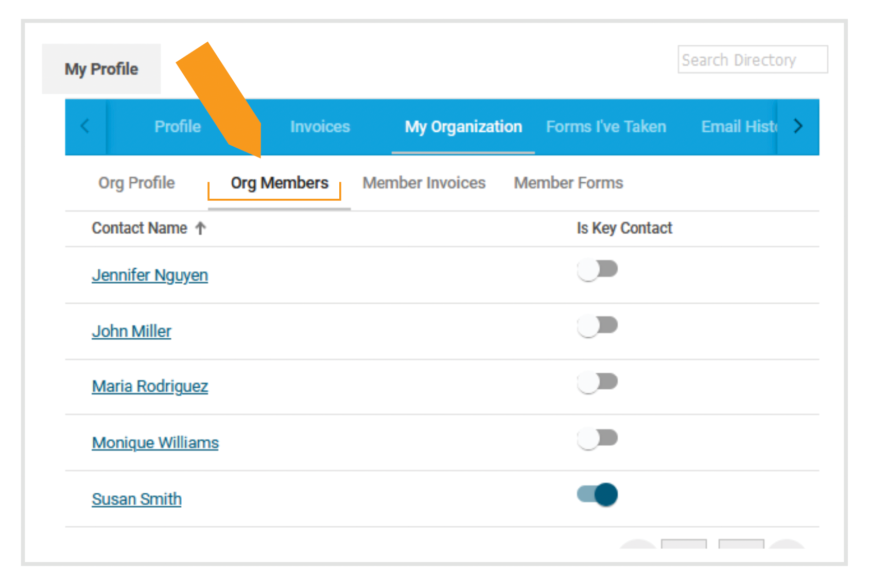Turn on Maria Rodriguez key contact switch
The image size is (870, 588).
[597, 382]
